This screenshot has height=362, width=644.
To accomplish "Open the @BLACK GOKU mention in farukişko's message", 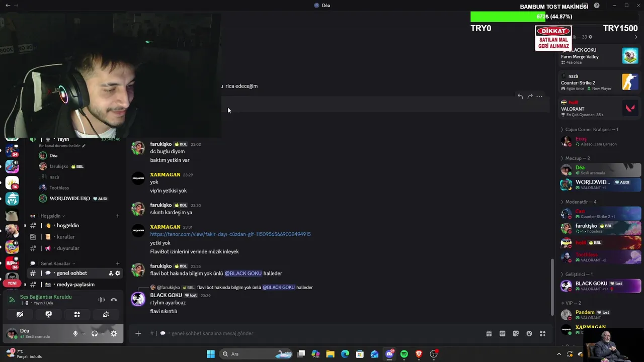I will [x=243, y=274].
